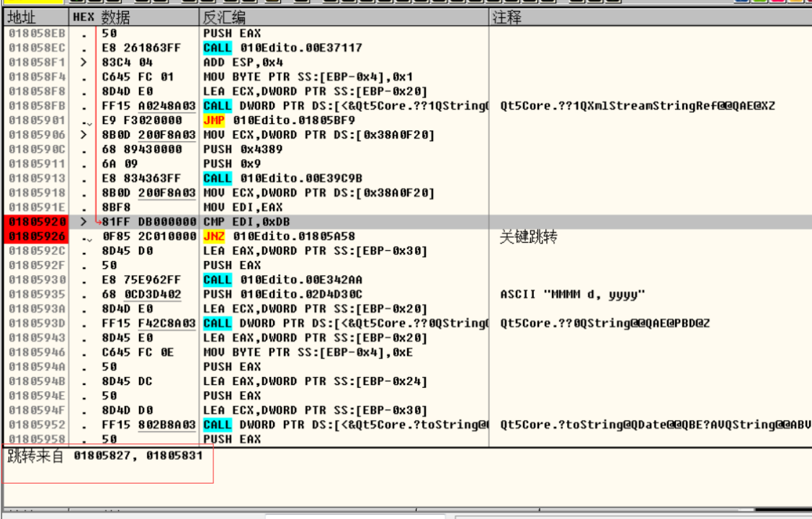Click the 关键跳转 comment
The width and height of the screenshot is (812, 519).
coord(528,237)
